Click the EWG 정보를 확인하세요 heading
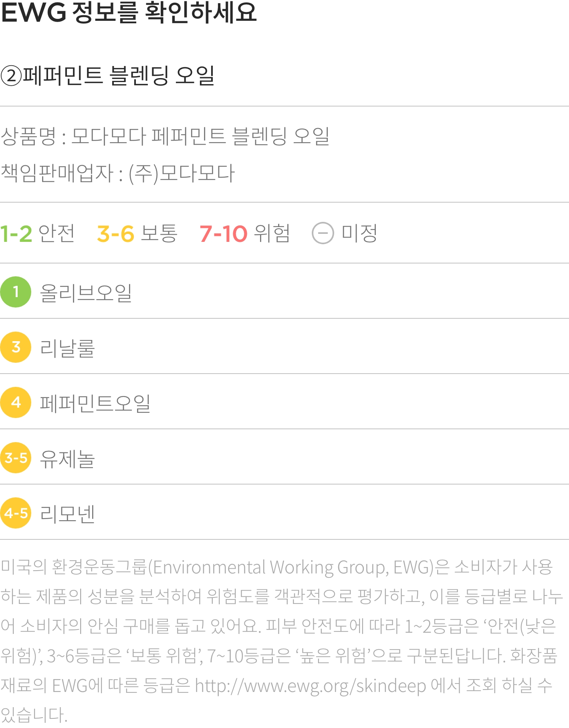The height and width of the screenshot is (728, 569). pos(129,12)
